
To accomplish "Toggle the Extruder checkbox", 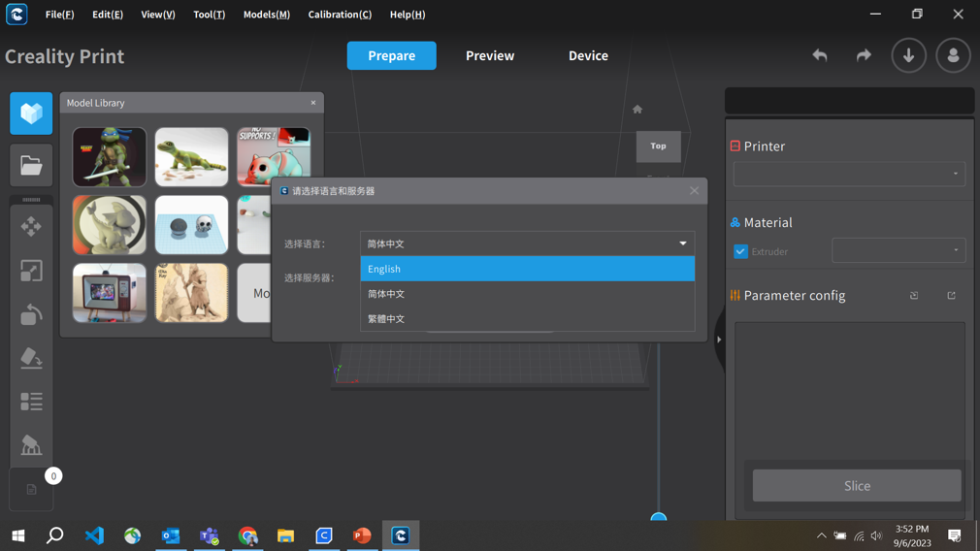I will pyautogui.click(x=740, y=251).
